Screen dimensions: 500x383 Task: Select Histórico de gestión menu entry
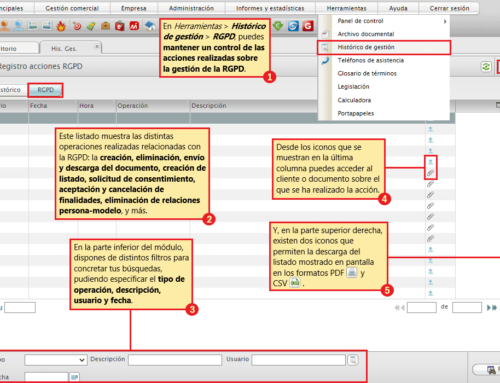[384, 47]
